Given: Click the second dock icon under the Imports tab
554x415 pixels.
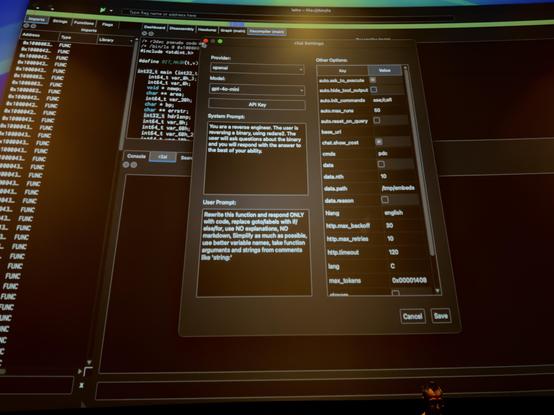Looking at the screenshot, I should [x=33, y=26].
